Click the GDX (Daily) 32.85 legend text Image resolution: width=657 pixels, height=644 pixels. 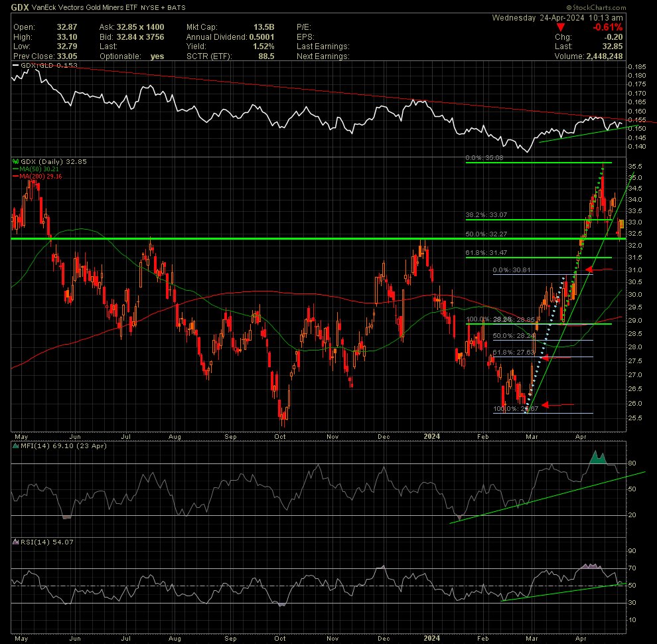(54, 161)
